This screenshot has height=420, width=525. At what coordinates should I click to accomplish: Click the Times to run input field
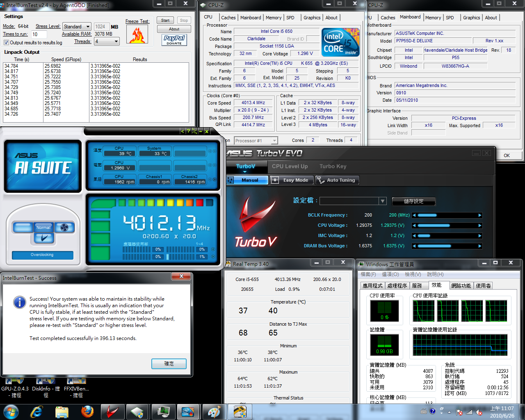coord(39,34)
